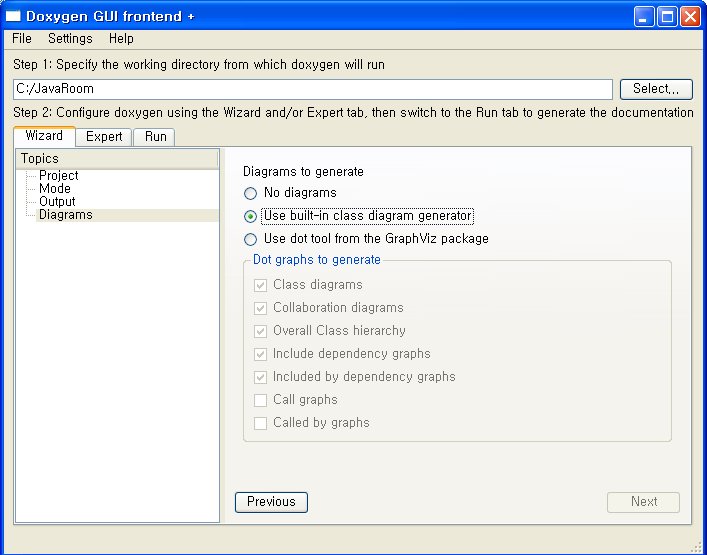The width and height of the screenshot is (707, 555).
Task: Select the Wizard tab
Action: tap(44, 136)
